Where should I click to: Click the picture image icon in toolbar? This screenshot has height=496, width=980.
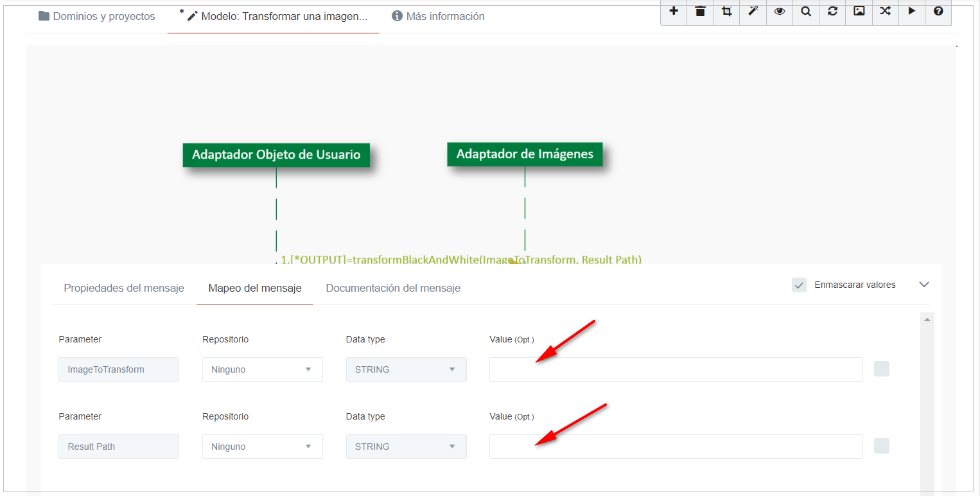click(859, 12)
